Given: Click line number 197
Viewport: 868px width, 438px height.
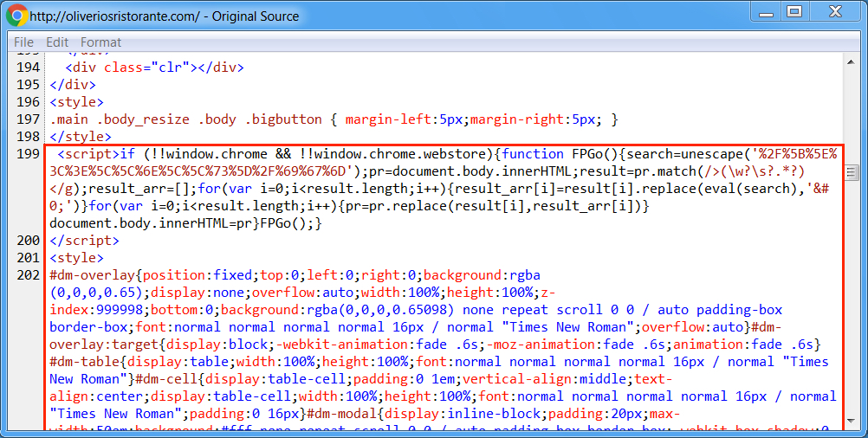Looking at the screenshot, I should (x=29, y=119).
